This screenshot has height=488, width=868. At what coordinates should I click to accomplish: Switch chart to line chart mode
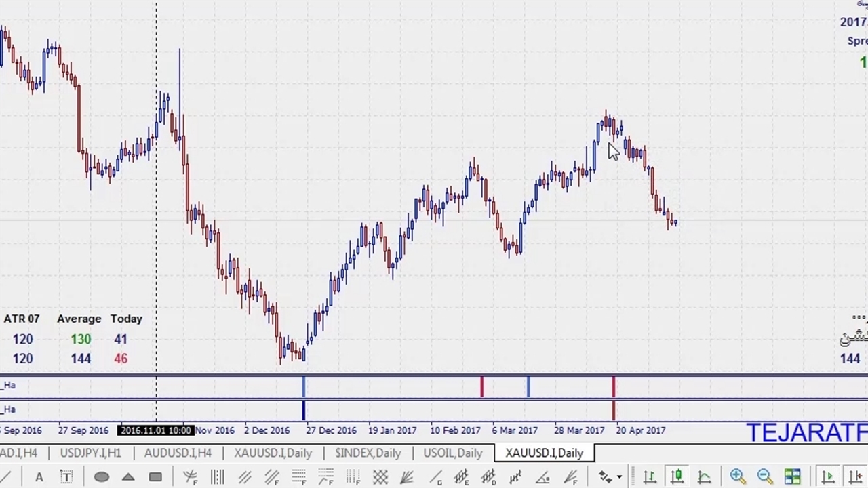pyautogui.click(x=704, y=477)
